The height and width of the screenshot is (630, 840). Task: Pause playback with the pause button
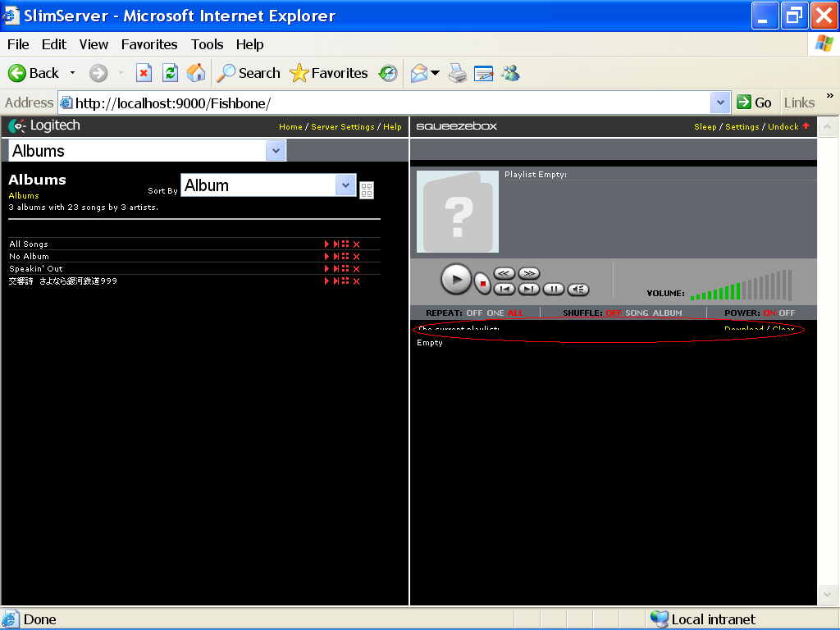coord(554,289)
